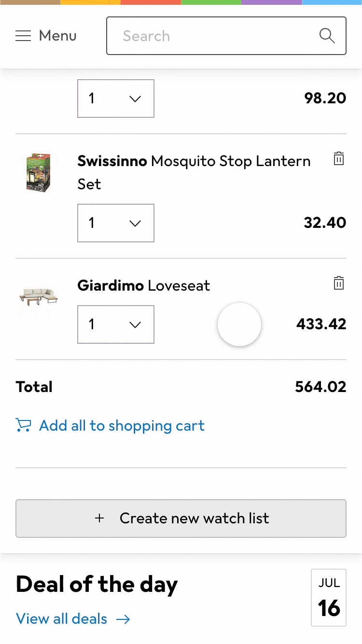Click the plus icon for new watch list
Image resolution: width=362 pixels, height=644 pixels.
[x=99, y=518]
